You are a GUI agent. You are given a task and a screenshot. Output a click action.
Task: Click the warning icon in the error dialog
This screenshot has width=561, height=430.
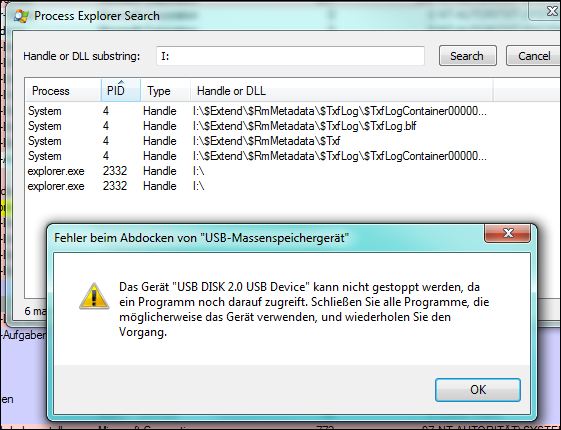[94, 296]
